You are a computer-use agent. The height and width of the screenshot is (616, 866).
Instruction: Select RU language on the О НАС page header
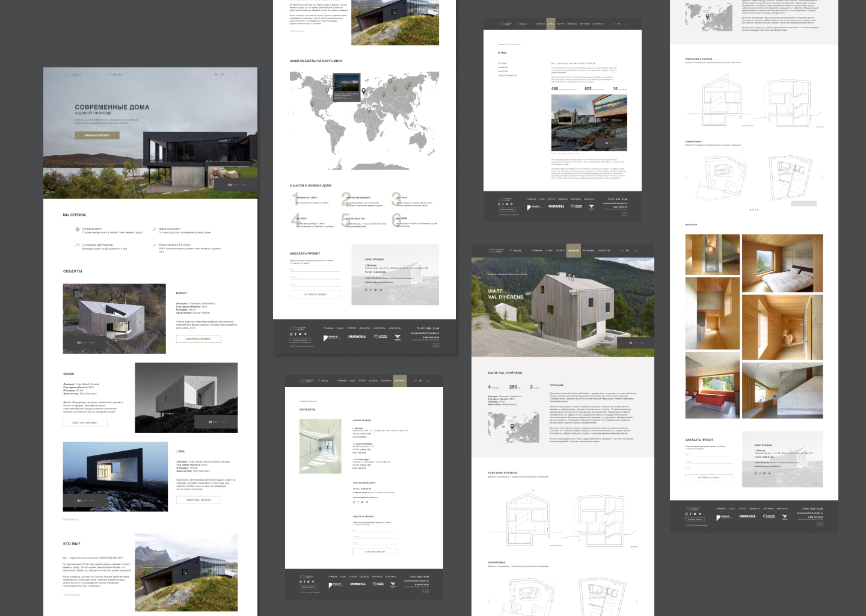pos(613,24)
